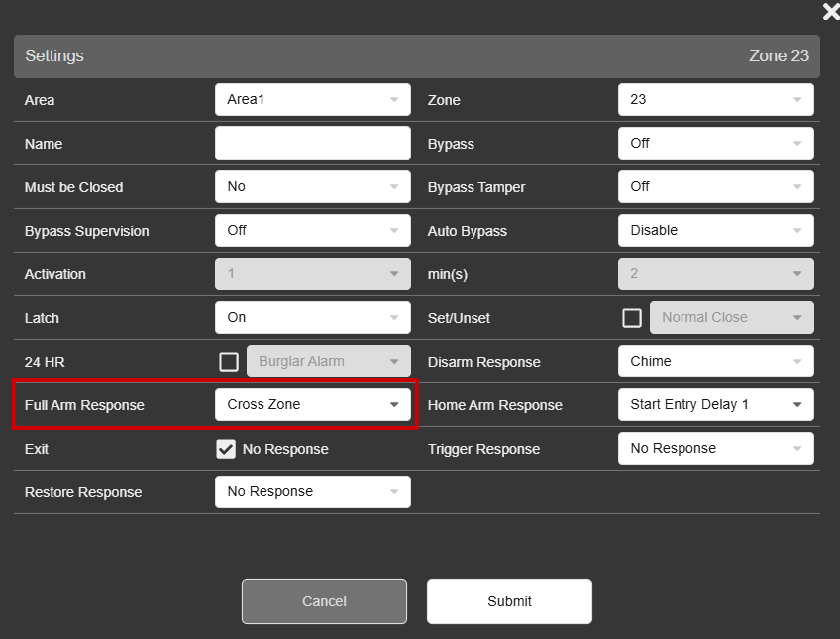Click the Set/Unset label
Image resolution: width=840 pixels, height=639 pixels.
tap(459, 318)
